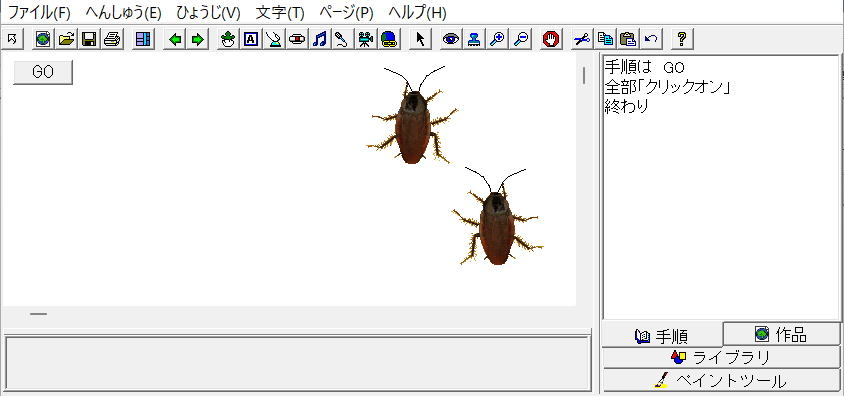
Task: Select the create turtle tool
Action: 228,39
